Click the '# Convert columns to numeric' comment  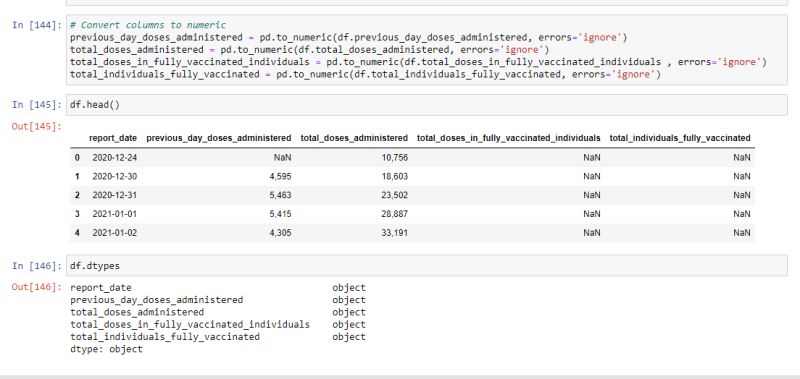pos(148,25)
